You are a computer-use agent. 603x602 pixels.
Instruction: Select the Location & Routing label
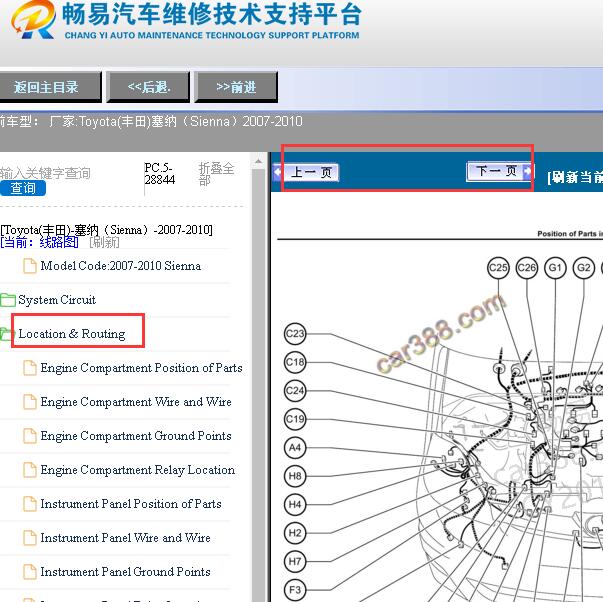coord(72,334)
